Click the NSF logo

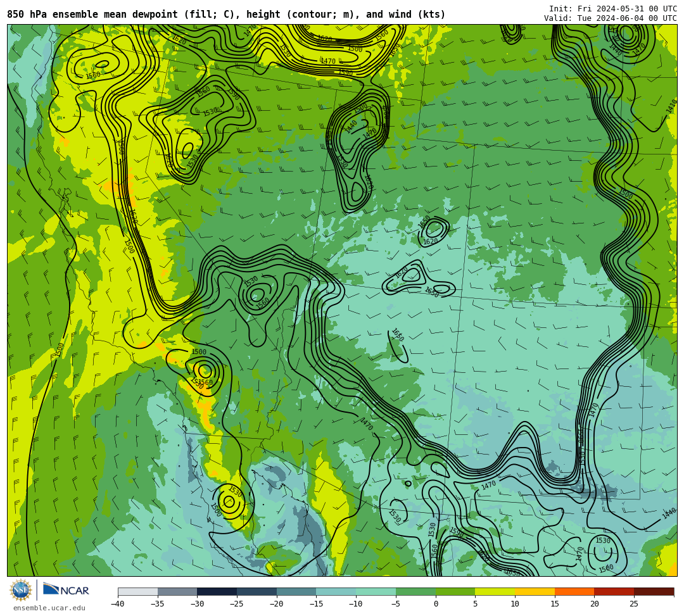pos(21,591)
